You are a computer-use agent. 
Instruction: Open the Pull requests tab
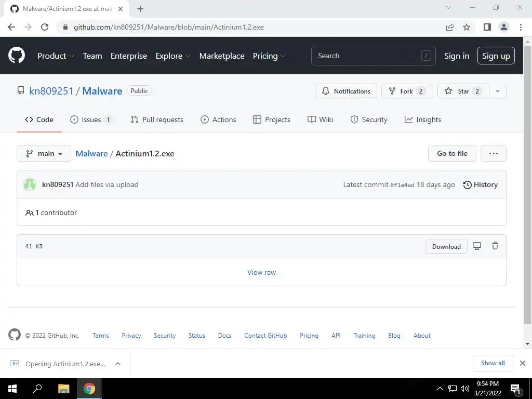(157, 119)
